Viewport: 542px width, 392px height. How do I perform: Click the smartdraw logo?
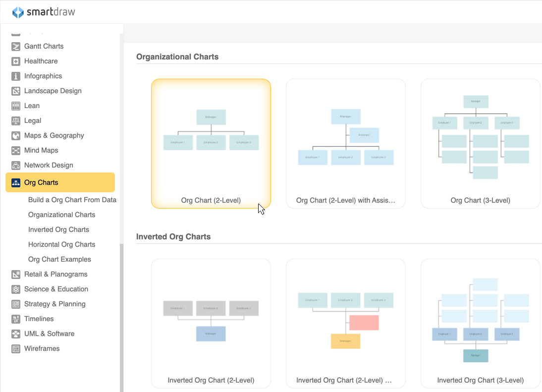pos(43,11)
